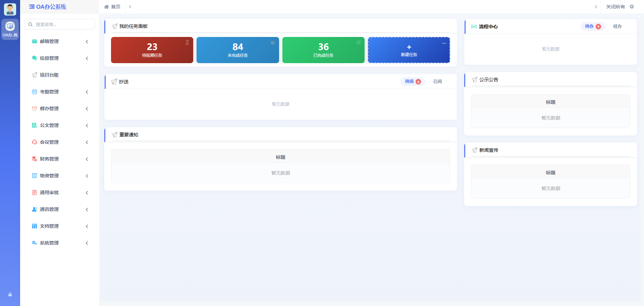The width and height of the screenshot is (644, 306).
Task: Expand the 督办管理 menu chevron
Action: pyautogui.click(x=87, y=109)
